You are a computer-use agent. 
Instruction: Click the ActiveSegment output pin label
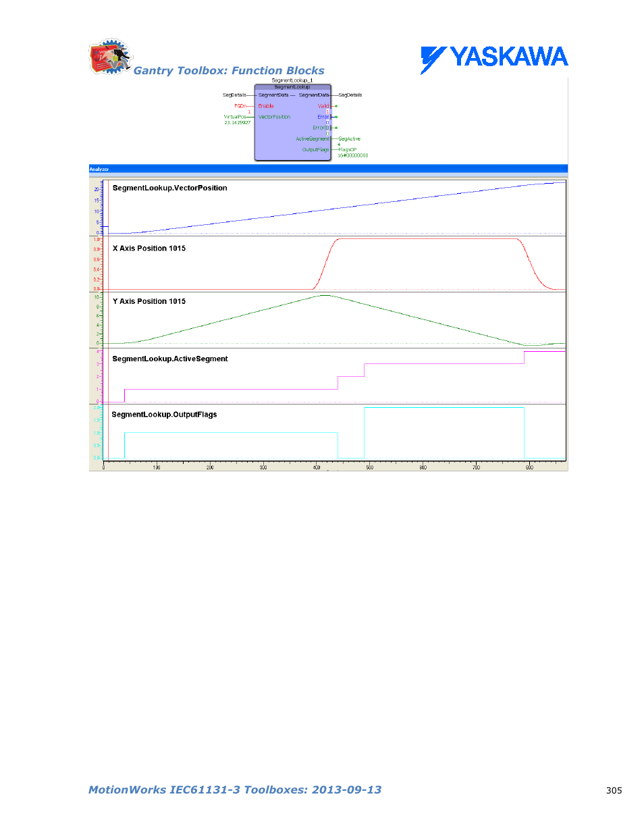[313, 138]
